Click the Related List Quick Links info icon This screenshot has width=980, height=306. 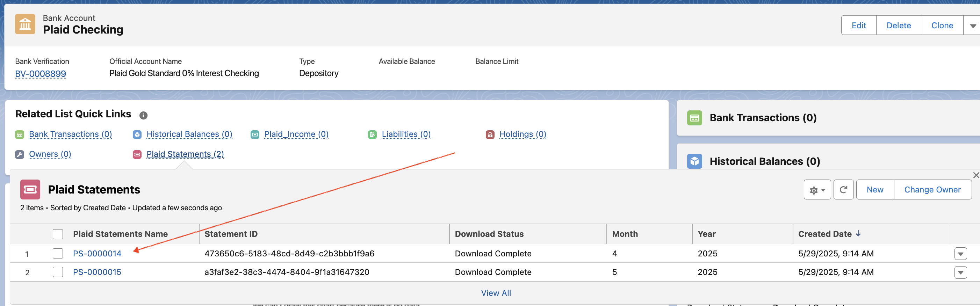[x=143, y=115]
